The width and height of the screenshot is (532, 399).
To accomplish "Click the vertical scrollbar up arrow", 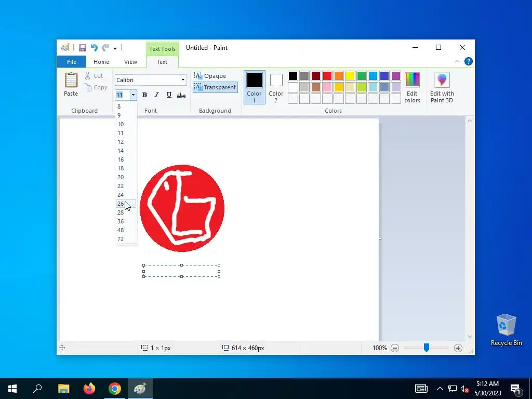I will 470,121.
